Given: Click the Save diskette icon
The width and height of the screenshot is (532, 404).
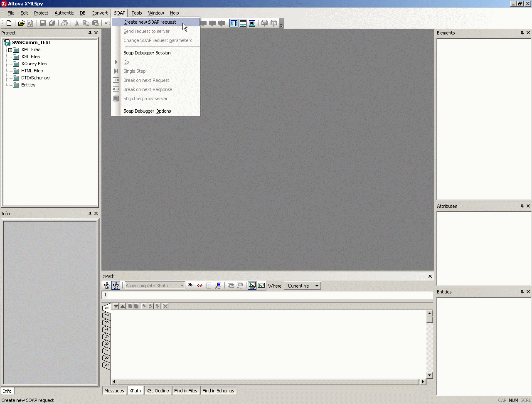Looking at the screenshot, I should 43,23.
